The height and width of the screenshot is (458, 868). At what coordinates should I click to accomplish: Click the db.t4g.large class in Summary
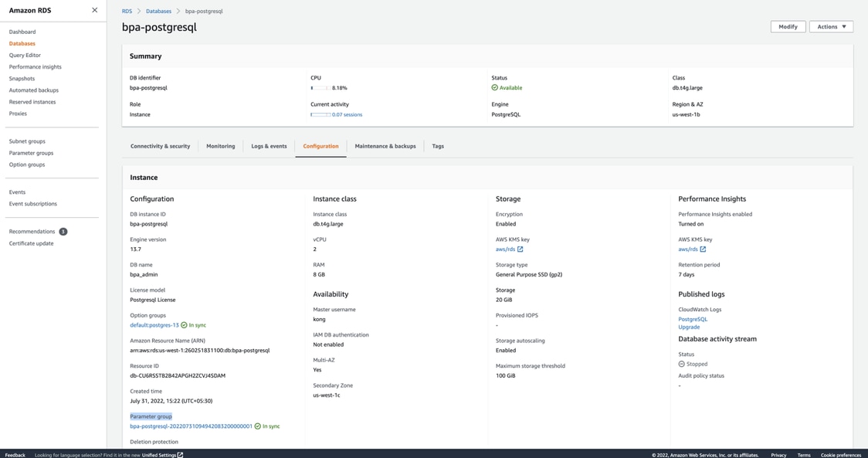point(687,87)
